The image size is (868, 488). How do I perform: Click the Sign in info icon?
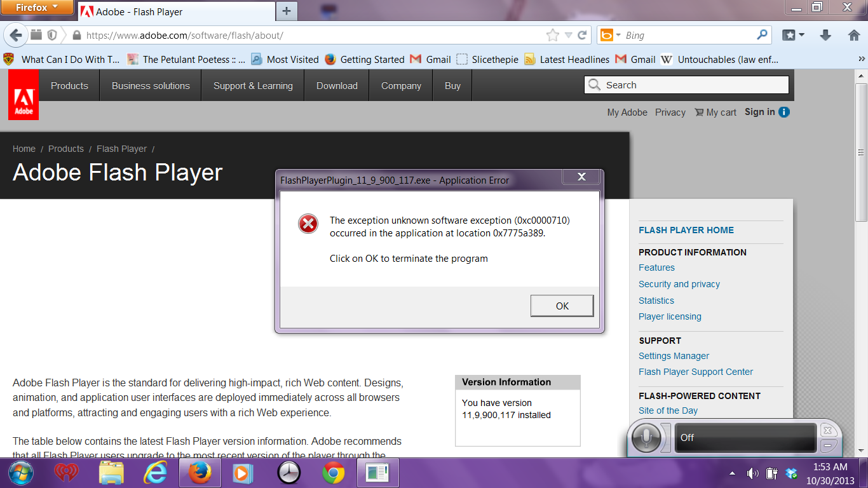click(x=784, y=112)
